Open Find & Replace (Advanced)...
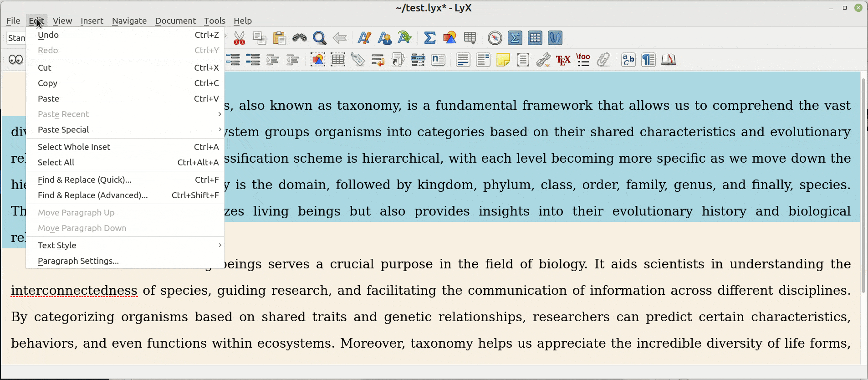The image size is (868, 380). [125, 195]
